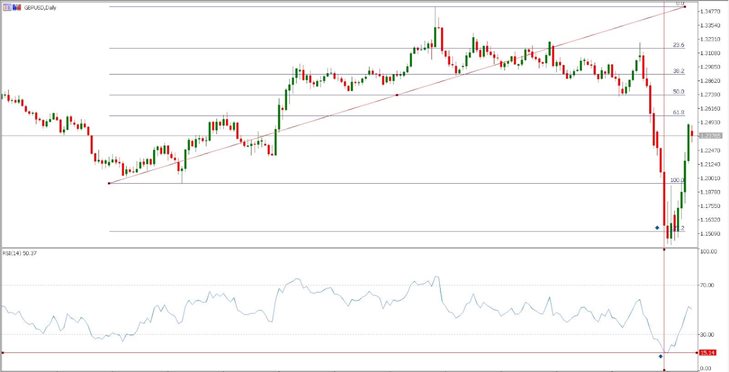Click the blue diamond marker in the RSI panel

(661, 356)
